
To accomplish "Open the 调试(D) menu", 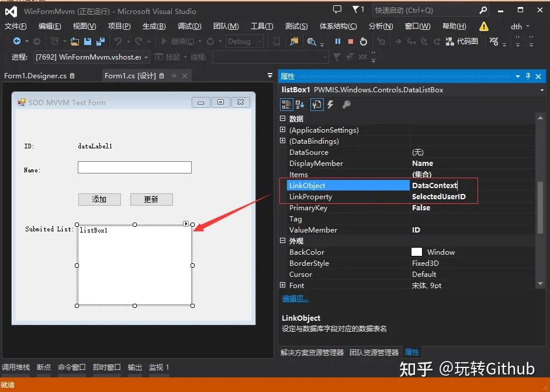I will pyautogui.click(x=189, y=26).
